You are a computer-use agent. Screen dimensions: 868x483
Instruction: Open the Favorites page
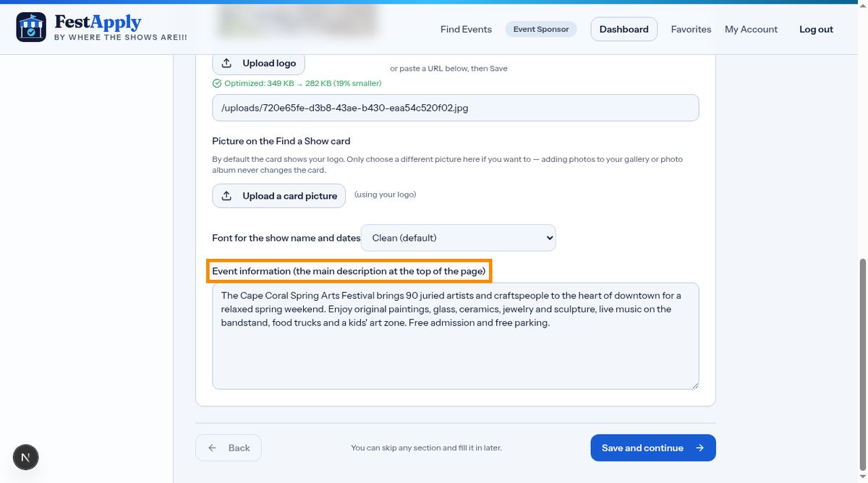691,29
